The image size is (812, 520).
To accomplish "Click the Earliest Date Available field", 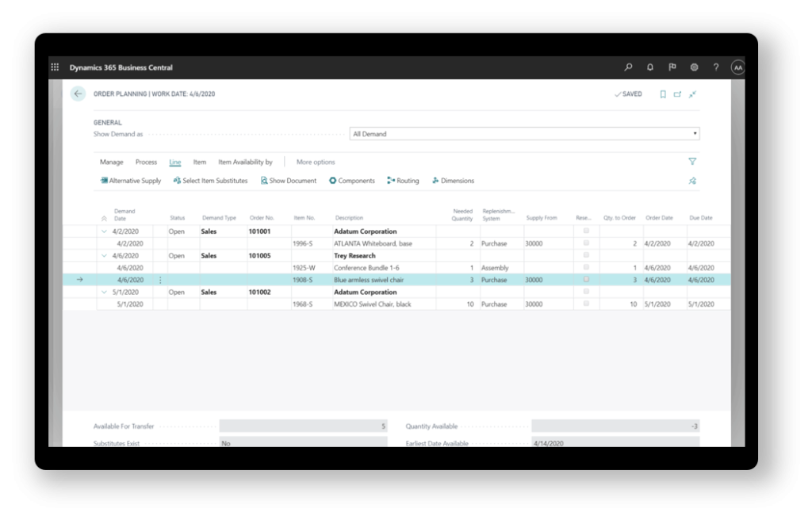I will (615, 443).
